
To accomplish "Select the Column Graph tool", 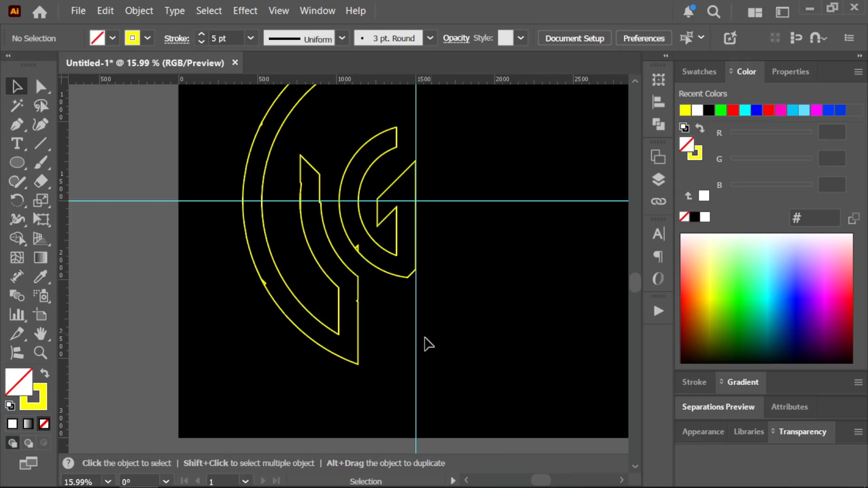I will (x=17, y=314).
